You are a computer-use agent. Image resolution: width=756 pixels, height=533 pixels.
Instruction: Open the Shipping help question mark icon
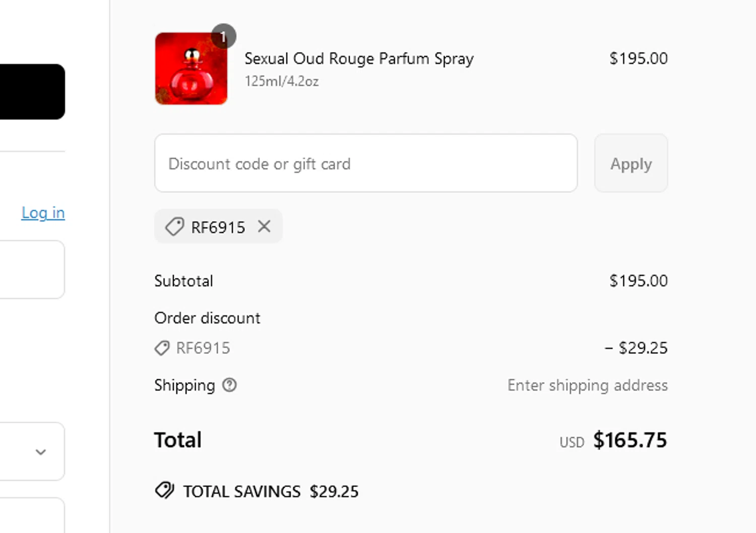[x=229, y=385]
